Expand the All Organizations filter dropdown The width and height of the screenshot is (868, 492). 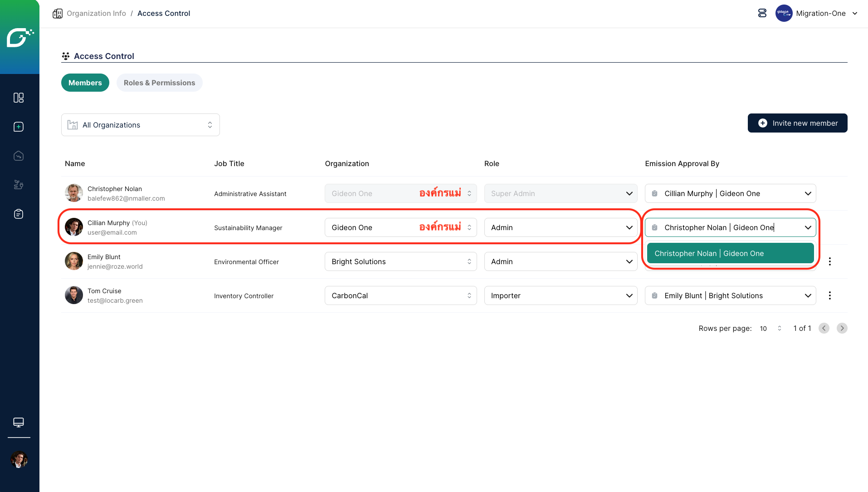[x=140, y=125]
